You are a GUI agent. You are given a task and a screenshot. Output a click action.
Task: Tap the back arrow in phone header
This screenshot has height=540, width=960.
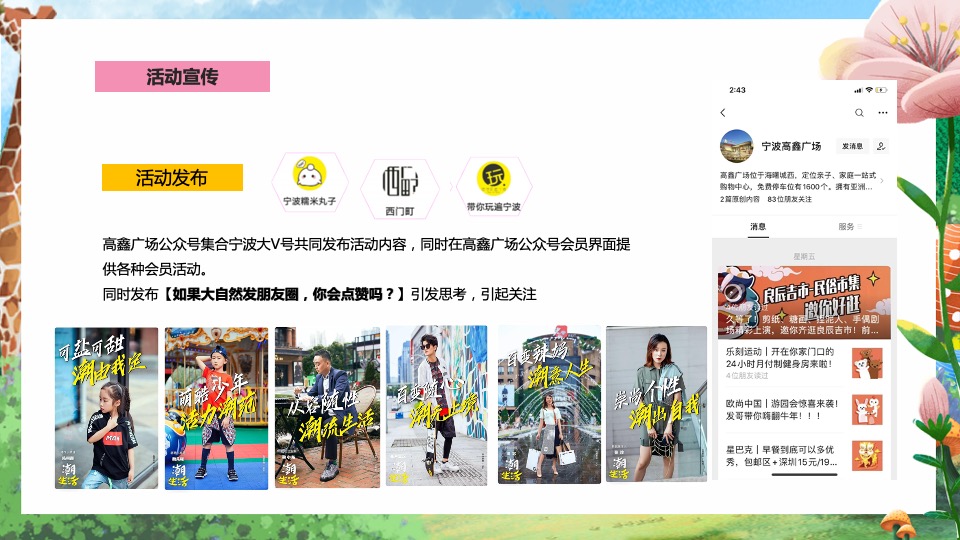tap(723, 113)
